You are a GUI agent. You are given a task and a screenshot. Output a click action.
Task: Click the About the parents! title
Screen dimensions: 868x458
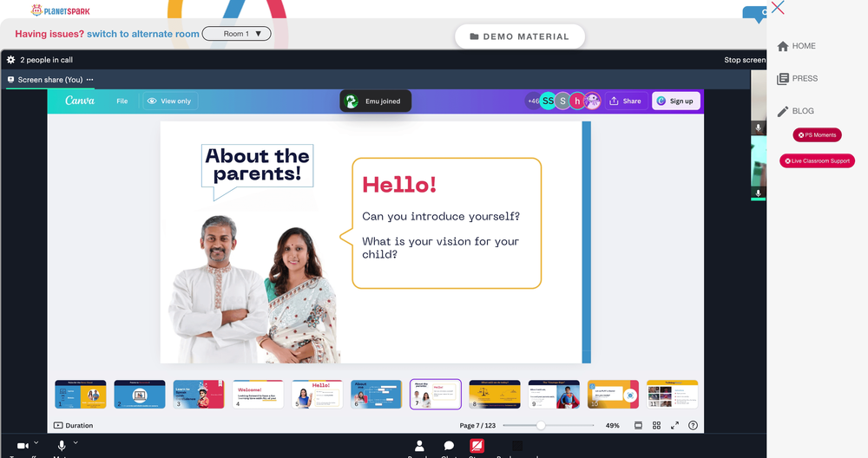(x=257, y=164)
